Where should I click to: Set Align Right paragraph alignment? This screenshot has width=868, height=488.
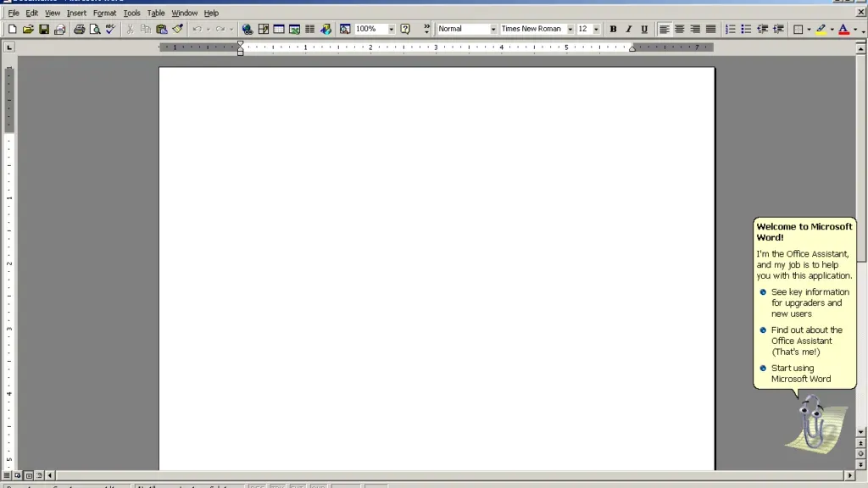(x=695, y=30)
